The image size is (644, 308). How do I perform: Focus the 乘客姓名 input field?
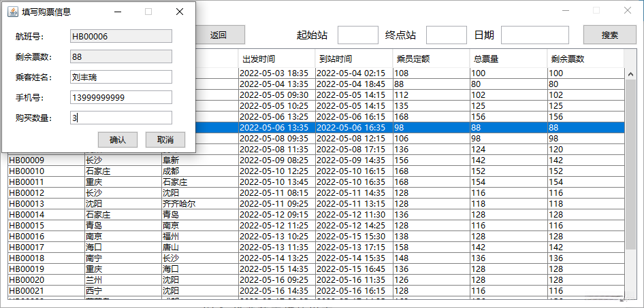[x=121, y=77]
